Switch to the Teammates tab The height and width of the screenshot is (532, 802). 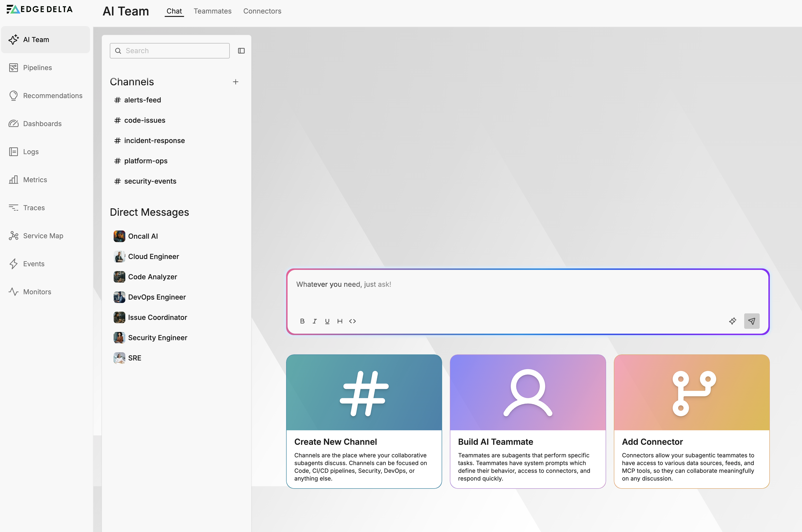point(213,11)
